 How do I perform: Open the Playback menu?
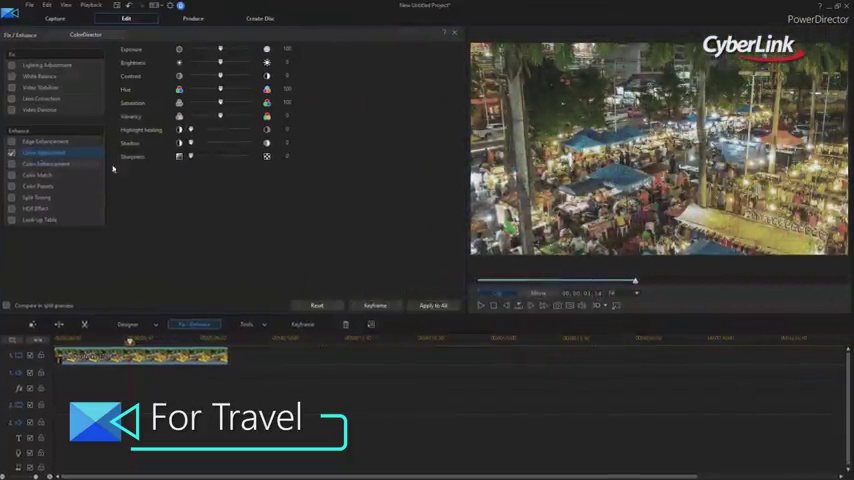pos(90,5)
